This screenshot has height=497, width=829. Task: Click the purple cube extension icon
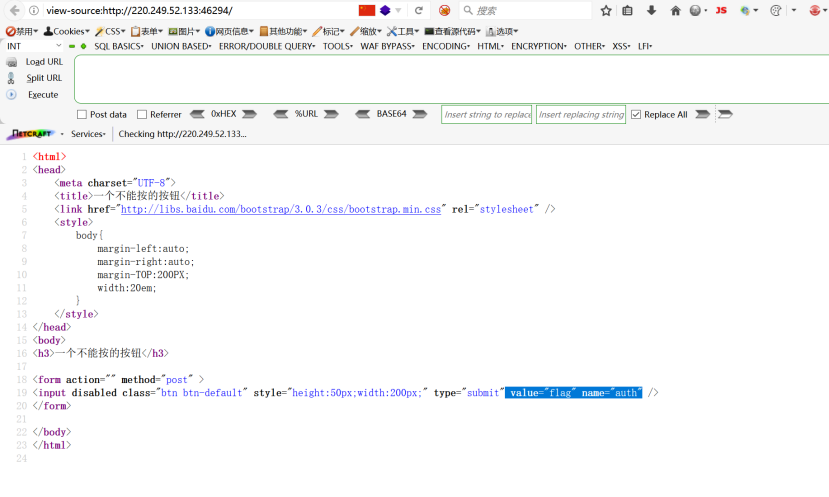click(385, 10)
